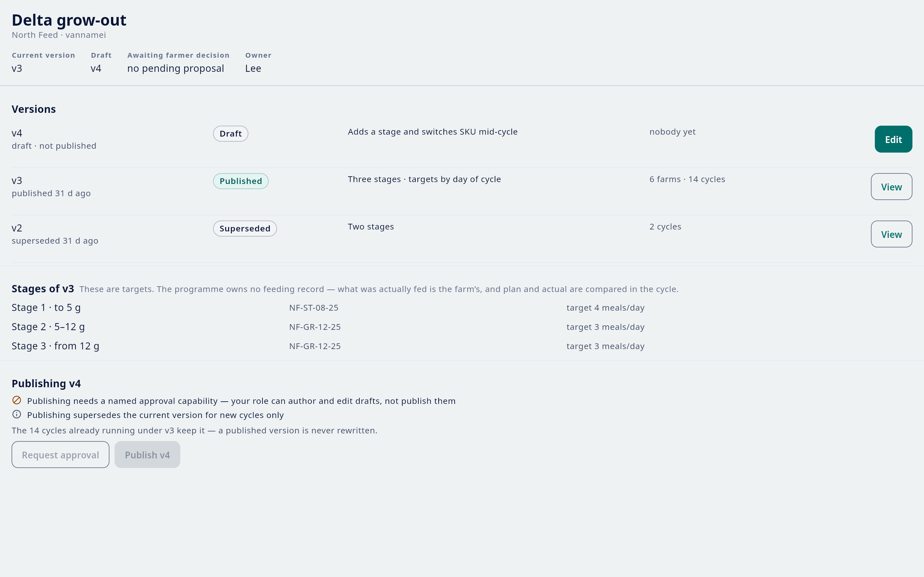
Task: Click Stage 3 from 12 g row
Action: (462, 346)
